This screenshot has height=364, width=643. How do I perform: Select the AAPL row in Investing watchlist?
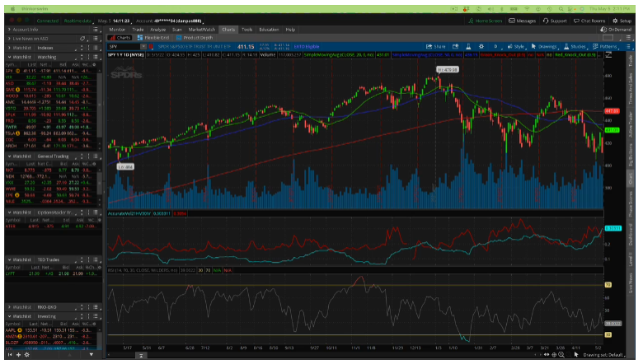[x=51, y=330]
